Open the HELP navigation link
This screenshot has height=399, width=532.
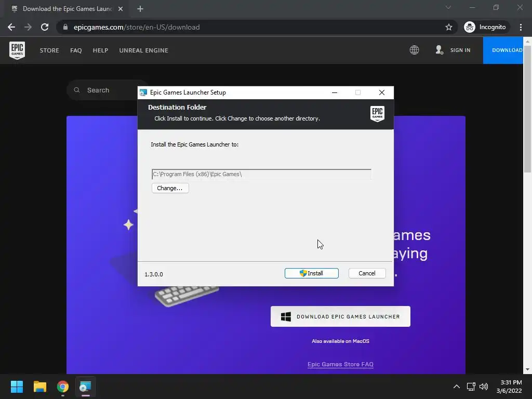point(100,50)
